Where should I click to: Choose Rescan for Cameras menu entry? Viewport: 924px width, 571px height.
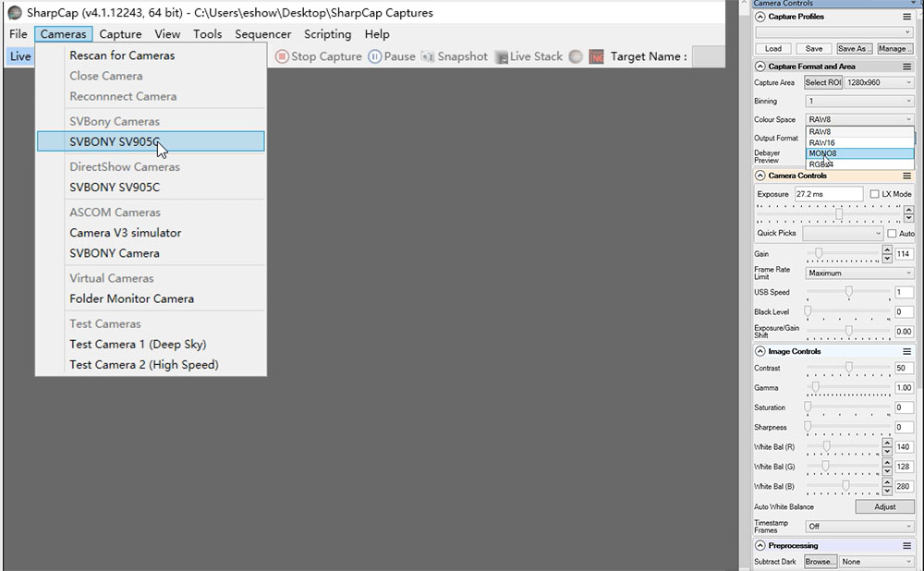122,55
